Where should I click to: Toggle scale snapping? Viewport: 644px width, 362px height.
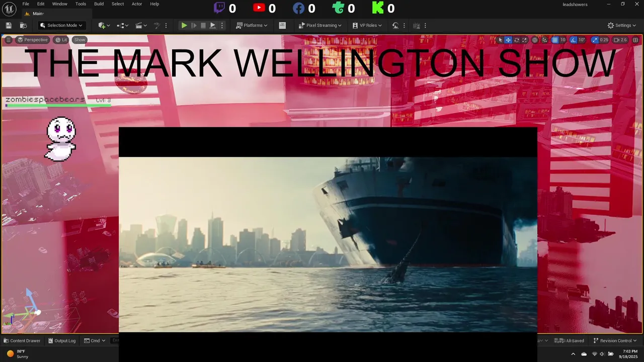(595, 40)
